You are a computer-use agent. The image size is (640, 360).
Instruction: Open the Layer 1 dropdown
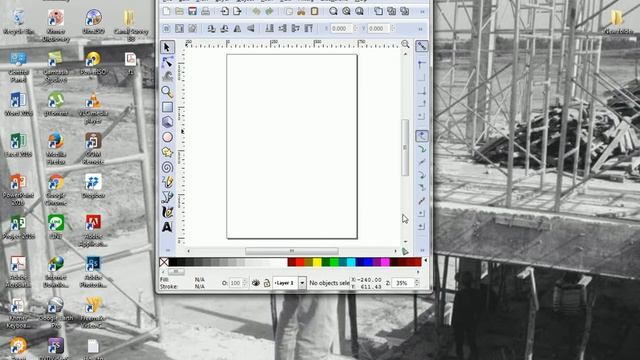click(302, 283)
